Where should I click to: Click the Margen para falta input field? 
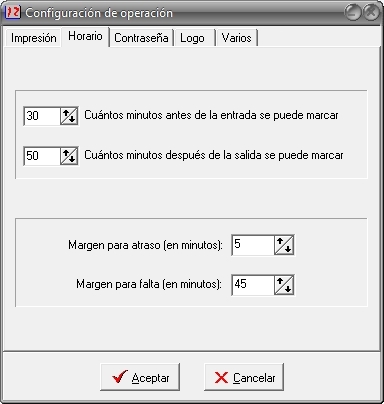point(253,285)
